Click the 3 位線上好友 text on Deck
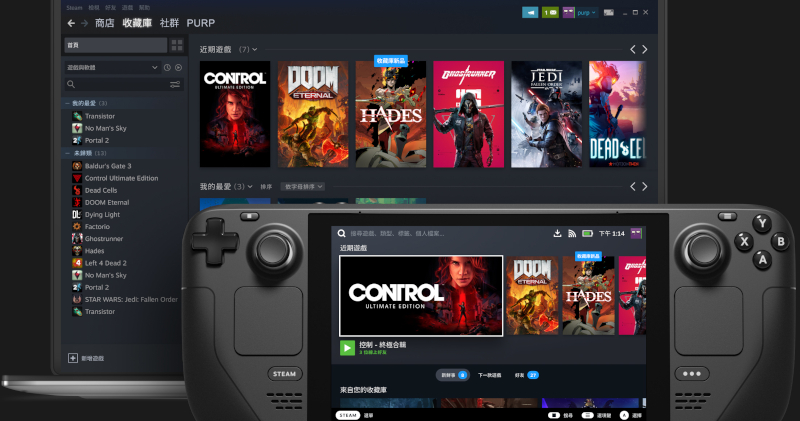The width and height of the screenshot is (800, 421). 373,353
